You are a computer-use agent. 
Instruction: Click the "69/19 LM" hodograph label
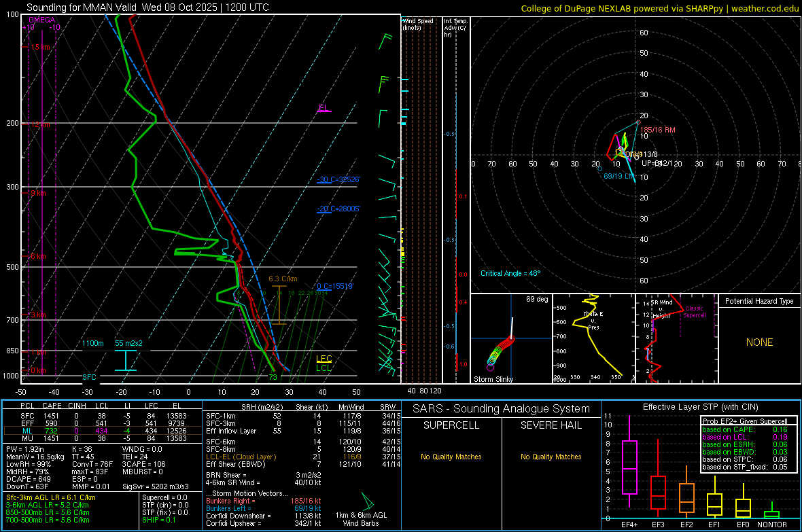click(619, 176)
